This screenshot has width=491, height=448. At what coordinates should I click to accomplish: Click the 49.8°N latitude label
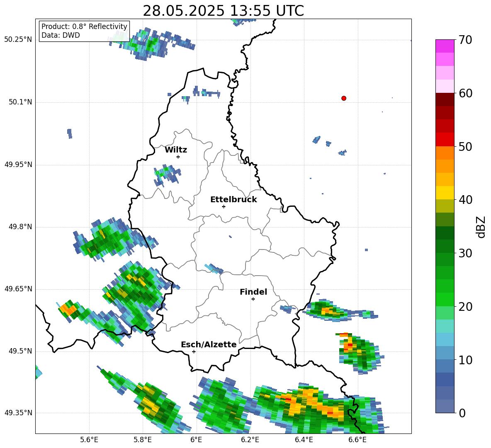20,227
